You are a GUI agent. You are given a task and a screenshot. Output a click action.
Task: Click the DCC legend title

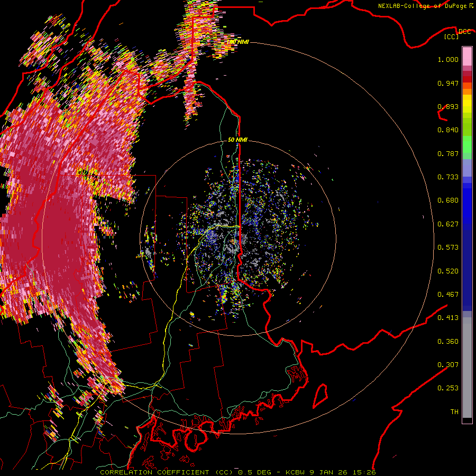click(465, 32)
